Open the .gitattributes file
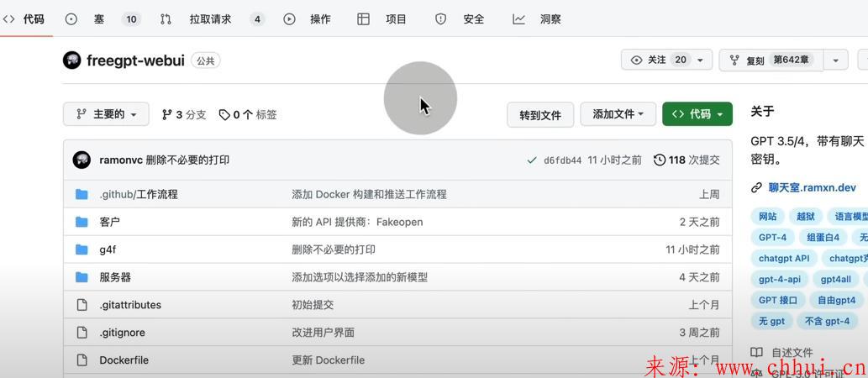The image size is (868, 378). (x=130, y=305)
